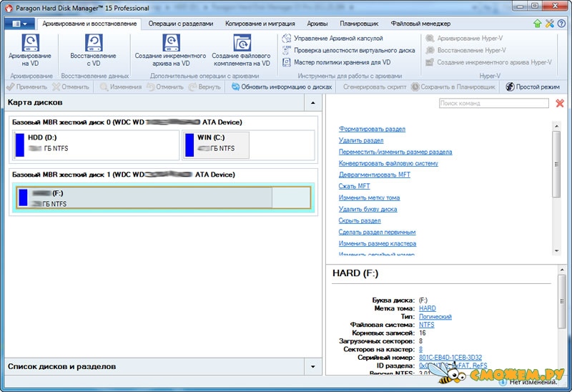Click the undo Отменить arrow button
Image resolution: width=572 pixels, height=392 pixels.
click(165, 87)
